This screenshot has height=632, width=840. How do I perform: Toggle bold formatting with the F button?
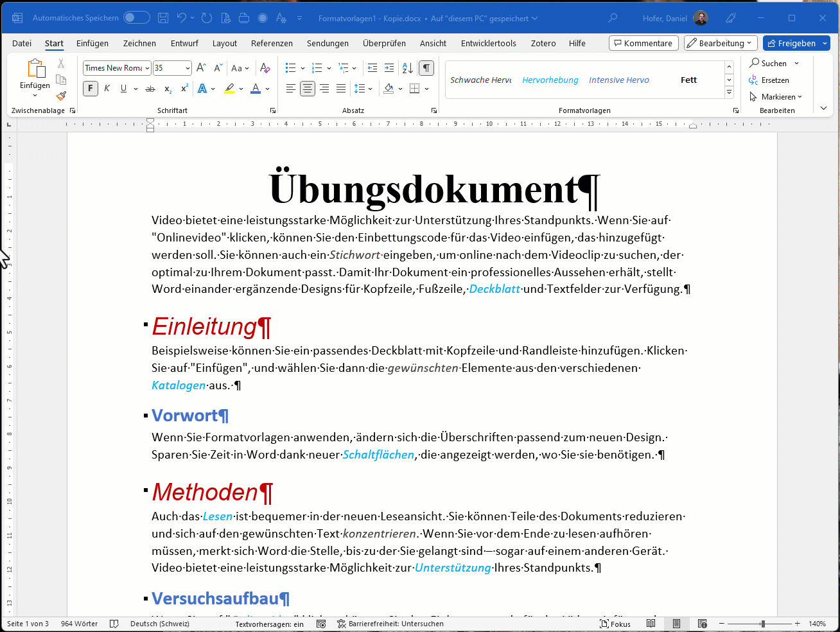coord(91,89)
